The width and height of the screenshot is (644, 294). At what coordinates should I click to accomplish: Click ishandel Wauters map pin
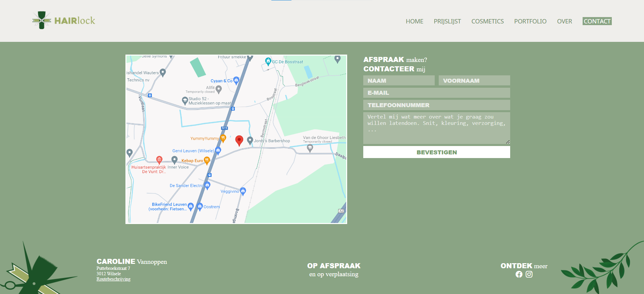click(x=163, y=73)
